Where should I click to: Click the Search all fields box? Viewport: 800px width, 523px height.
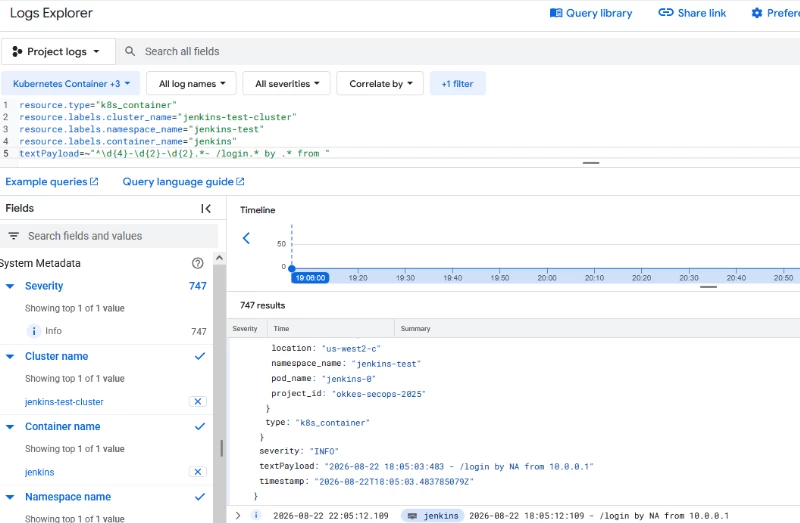click(459, 52)
